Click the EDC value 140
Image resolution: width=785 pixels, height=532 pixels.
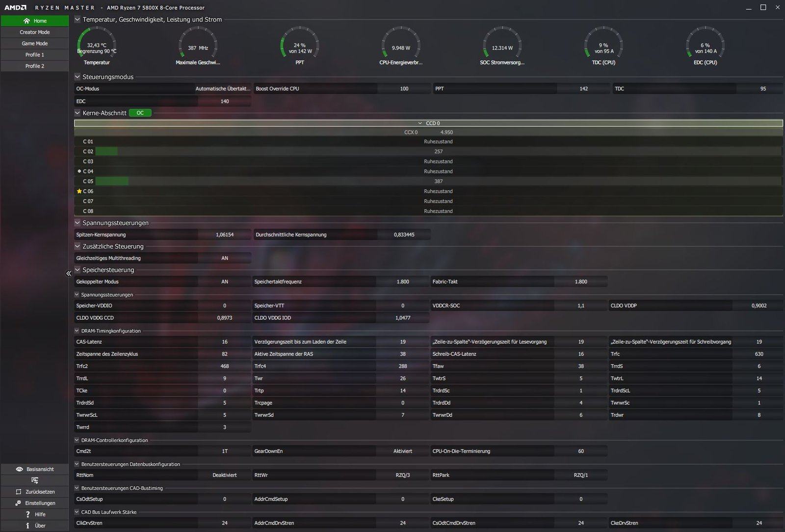pyautogui.click(x=225, y=101)
